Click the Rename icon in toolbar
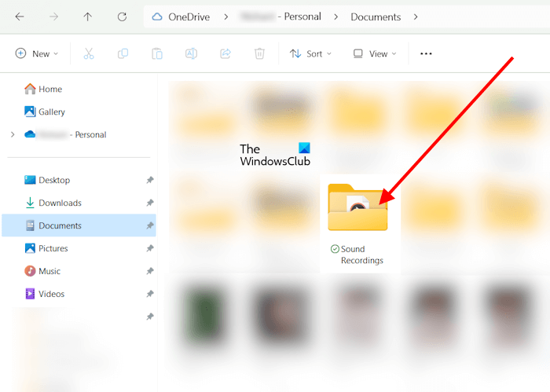Viewport: 550px width, 392px height. (x=191, y=53)
